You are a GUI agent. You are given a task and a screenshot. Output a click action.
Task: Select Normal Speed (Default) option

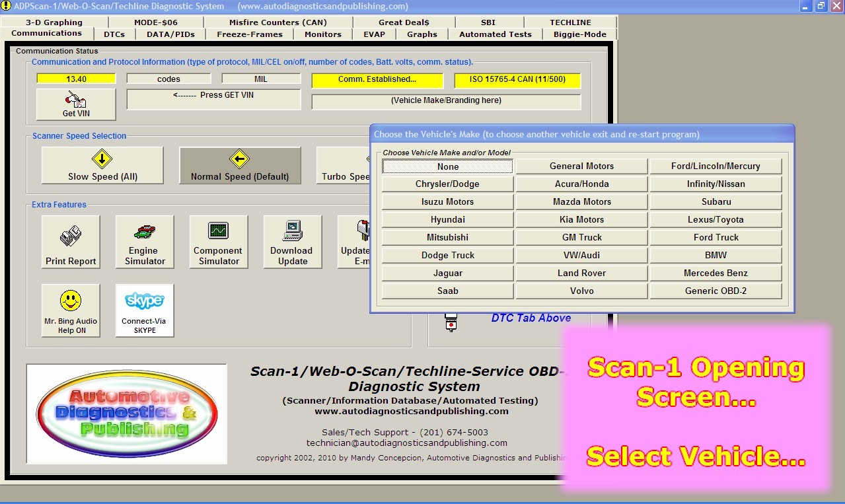pyautogui.click(x=240, y=165)
